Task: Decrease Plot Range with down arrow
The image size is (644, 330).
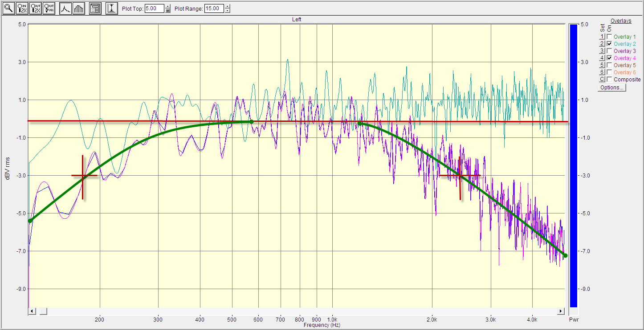Action: coord(228,11)
